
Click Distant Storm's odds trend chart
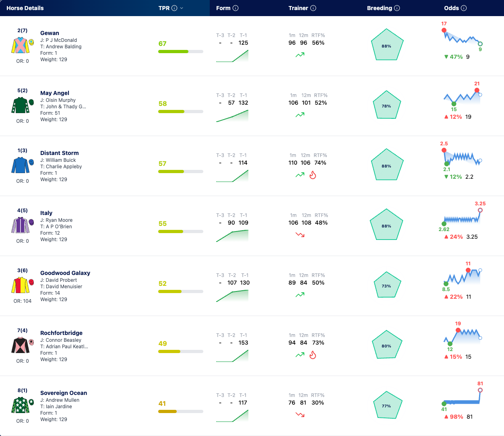point(462,157)
